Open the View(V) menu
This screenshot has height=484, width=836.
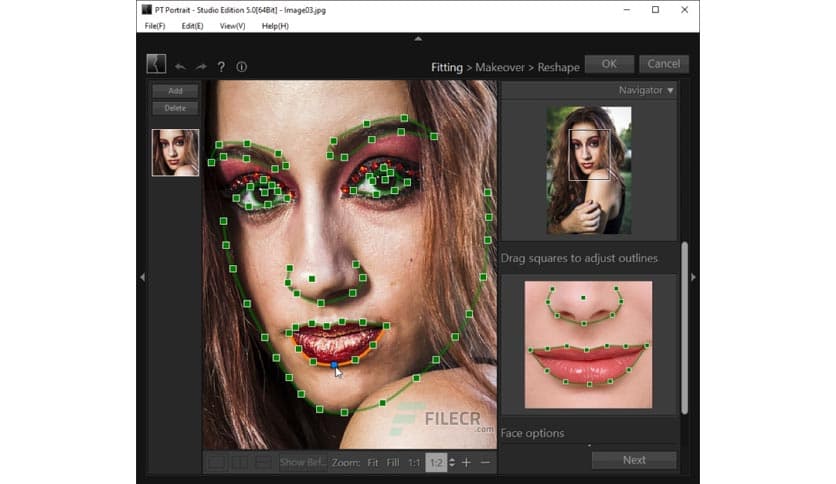pyautogui.click(x=232, y=26)
